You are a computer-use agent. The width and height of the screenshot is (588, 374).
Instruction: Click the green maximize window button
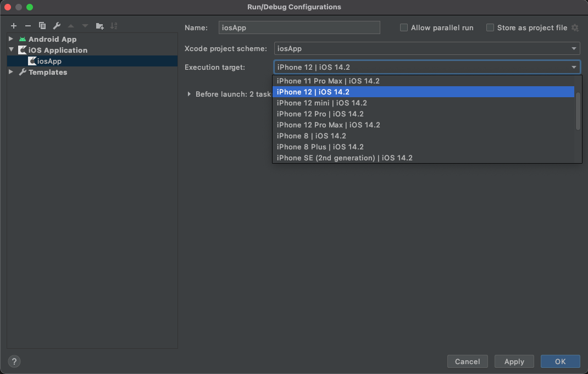30,7
